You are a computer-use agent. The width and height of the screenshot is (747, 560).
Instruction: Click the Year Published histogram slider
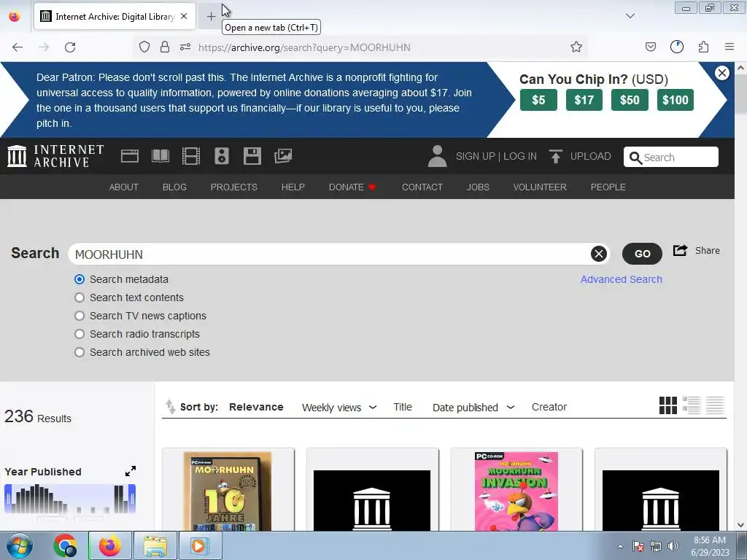[70, 499]
